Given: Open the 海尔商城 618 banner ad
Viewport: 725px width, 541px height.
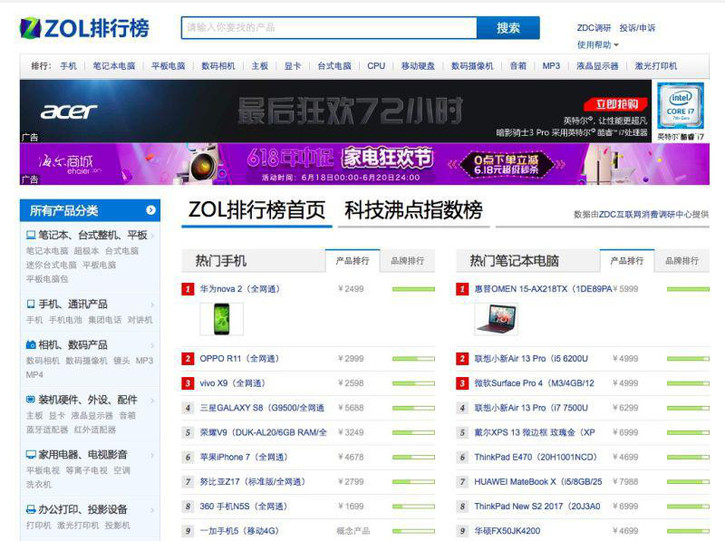Looking at the screenshot, I should point(364,164).
